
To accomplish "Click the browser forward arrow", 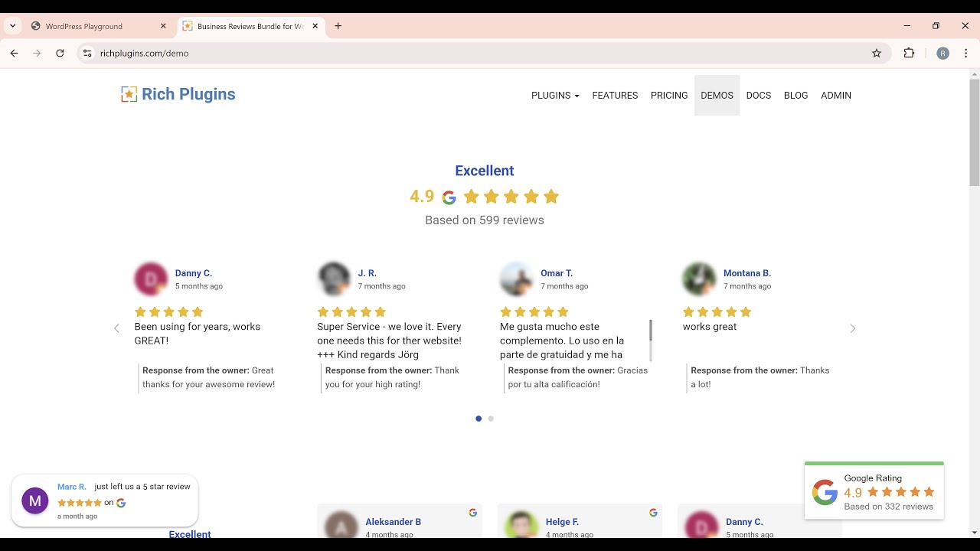I will coord(37,53).
